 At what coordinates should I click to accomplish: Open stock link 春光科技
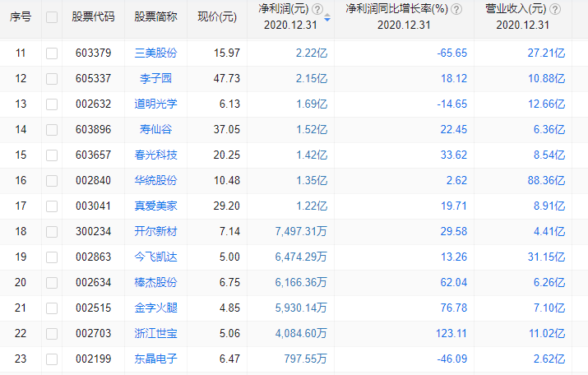pyautogui.click(x=155, y=155)
